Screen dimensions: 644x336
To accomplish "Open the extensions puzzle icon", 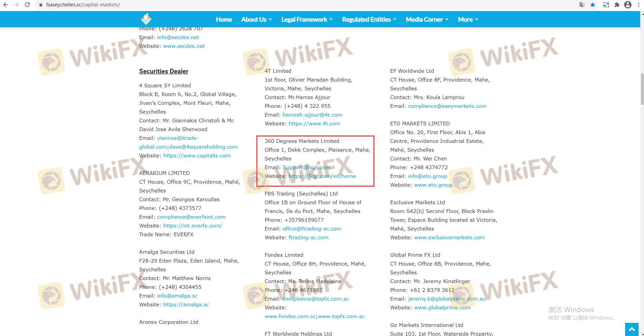I will tap(617, 5).
